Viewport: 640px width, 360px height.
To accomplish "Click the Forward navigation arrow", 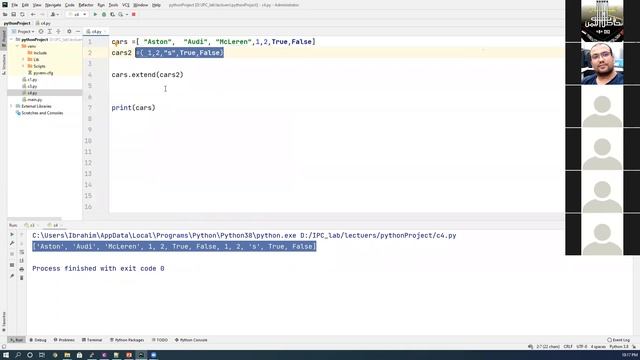I will point(42,14).
